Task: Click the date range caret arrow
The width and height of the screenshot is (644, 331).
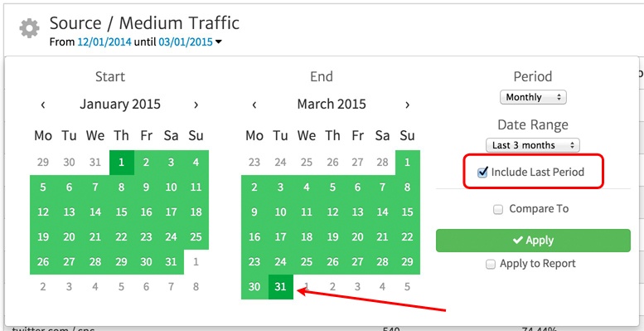Action: [219, 42]
